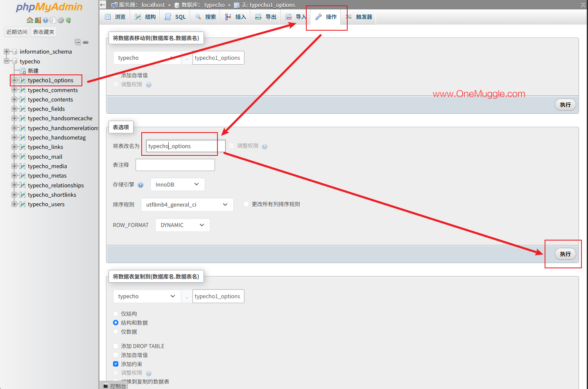Expand the typecho_metas table node
The height and width of the screenshot is (389, 588).
14,175
